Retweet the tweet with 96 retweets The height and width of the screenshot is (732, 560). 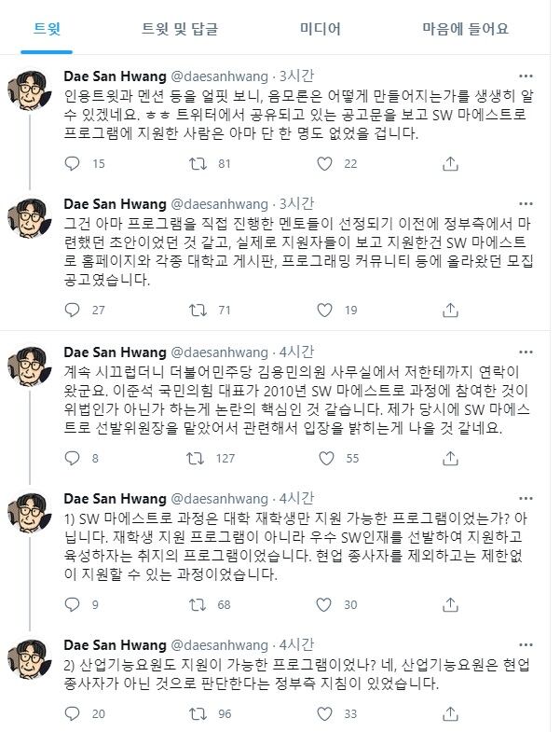[x=197, y=715]
